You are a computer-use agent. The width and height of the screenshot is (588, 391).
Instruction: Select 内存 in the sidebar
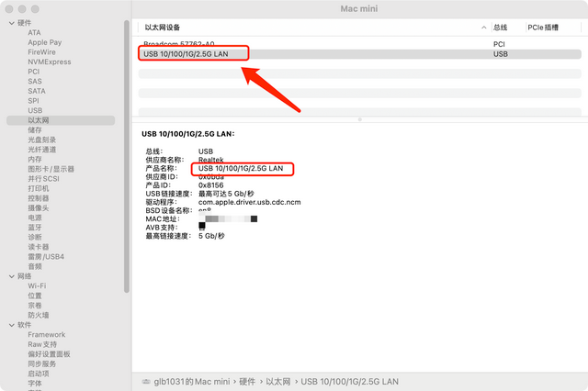pos(35,159)
